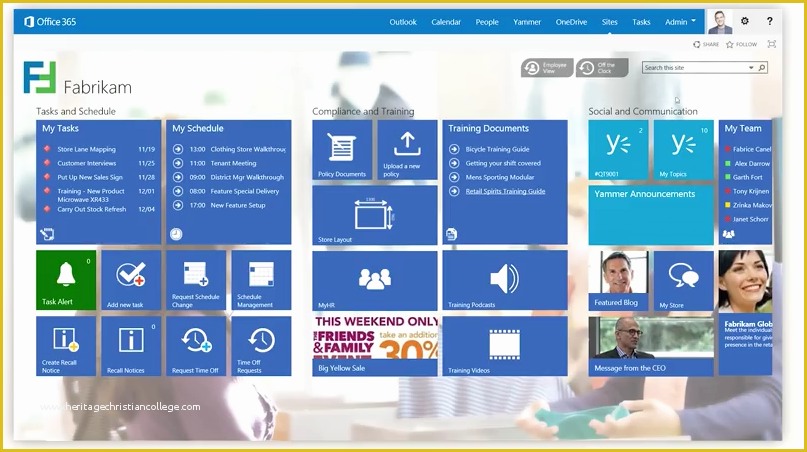Open the Policy Documents tile

point(342,150)
